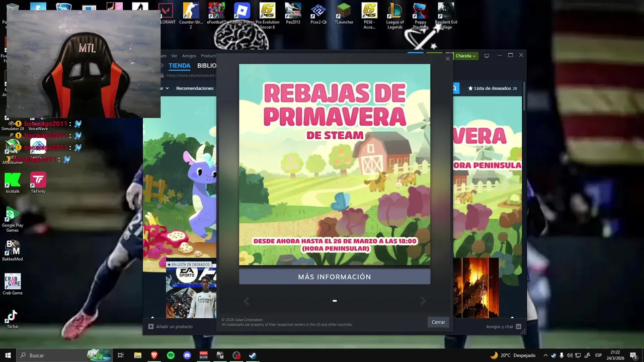
Task: Open the TikTok desktop icon
Action: tap(13, 319)
